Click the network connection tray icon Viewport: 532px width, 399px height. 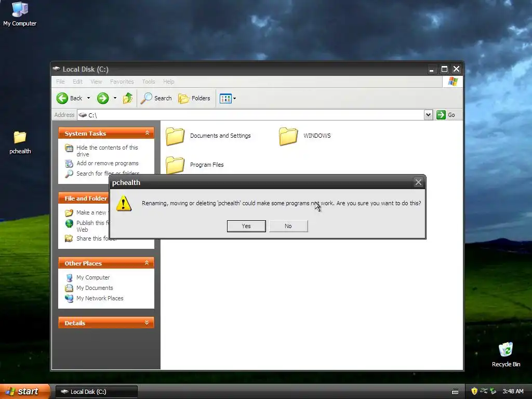click(484, 391)
